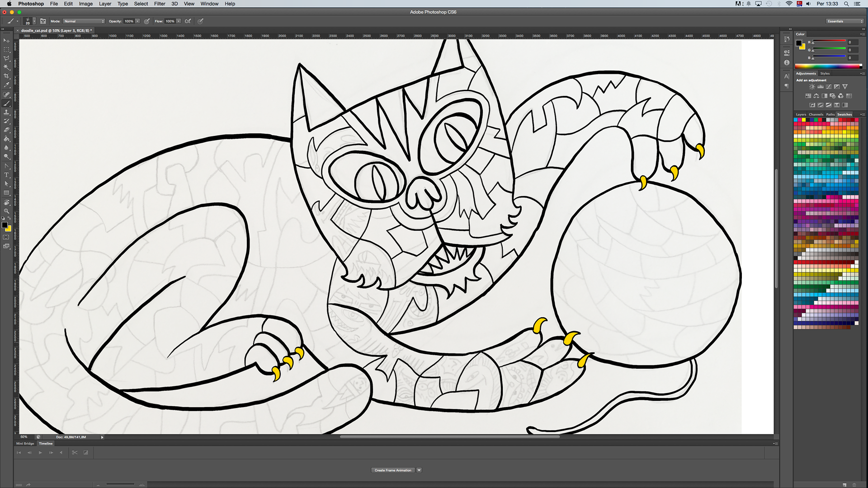Viewport: 868px width, 488px height.
Task: Select the Magic Wand tool
Action: pos(6,67)
